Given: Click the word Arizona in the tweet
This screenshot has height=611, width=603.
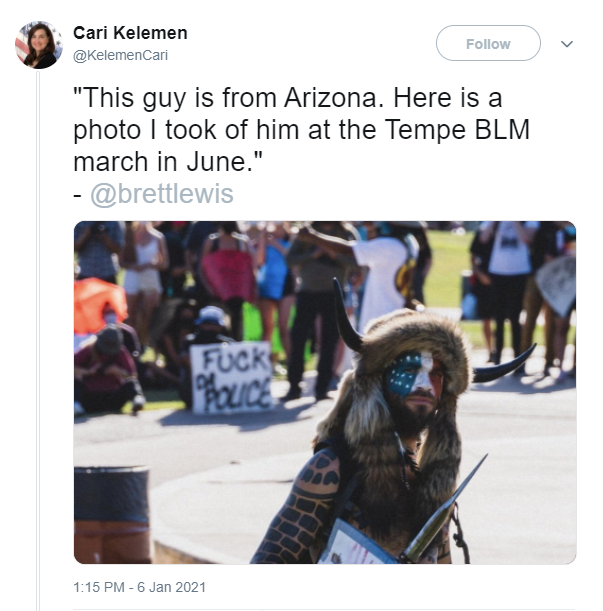Looking at the screenshot, I should pyautogui.click(x=331, y=97).
